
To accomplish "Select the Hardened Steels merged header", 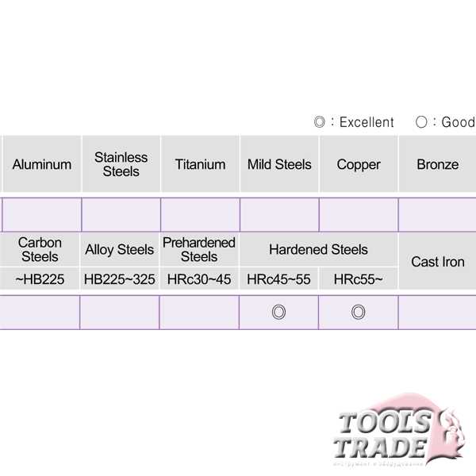I will pyautogui.click(x=318, y=250).
